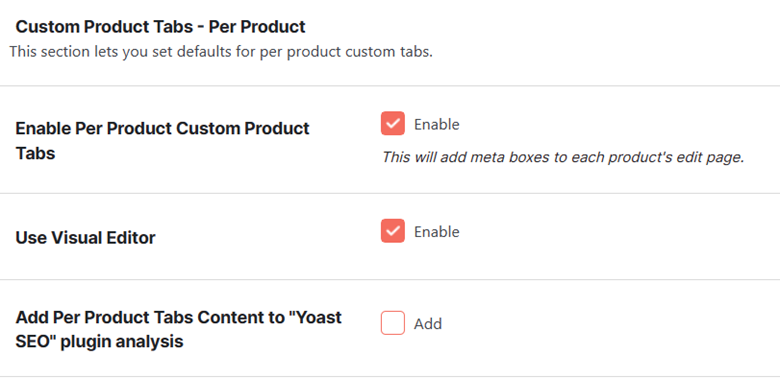
Task: Click the checkmark icon beside Use Visual Editor
Action: point(392,231)
